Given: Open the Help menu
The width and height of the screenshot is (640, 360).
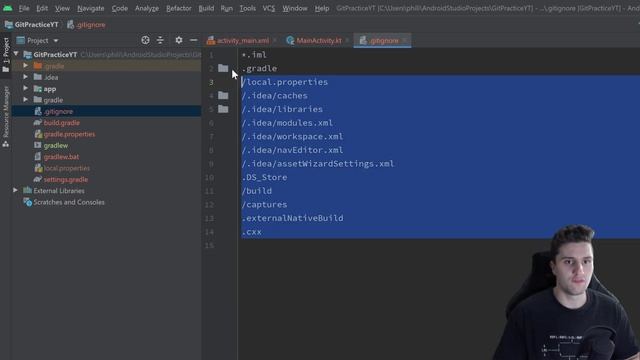Looking at the screenshot, I should pyautogui.click(x=322, y=8).
